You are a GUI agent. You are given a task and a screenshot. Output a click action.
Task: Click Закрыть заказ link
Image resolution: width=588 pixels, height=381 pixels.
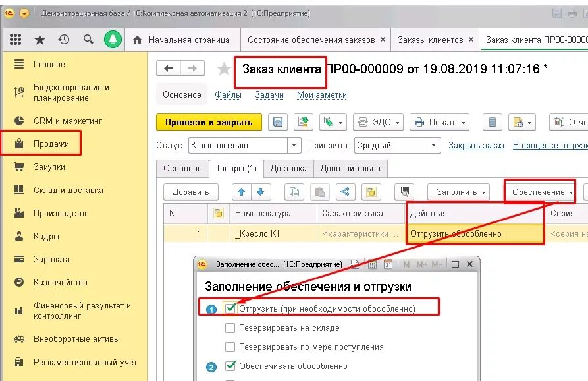tap(476, 145)
